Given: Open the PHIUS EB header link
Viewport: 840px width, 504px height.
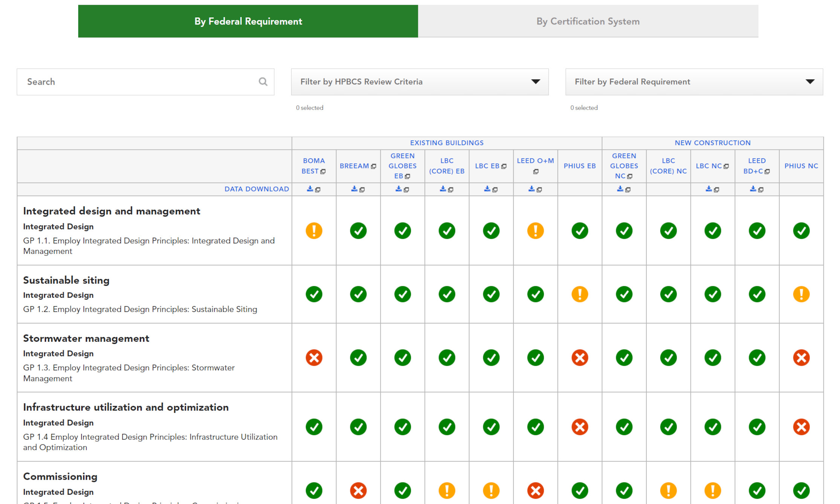Looking at the screenshot, I should tap(580, 166).
